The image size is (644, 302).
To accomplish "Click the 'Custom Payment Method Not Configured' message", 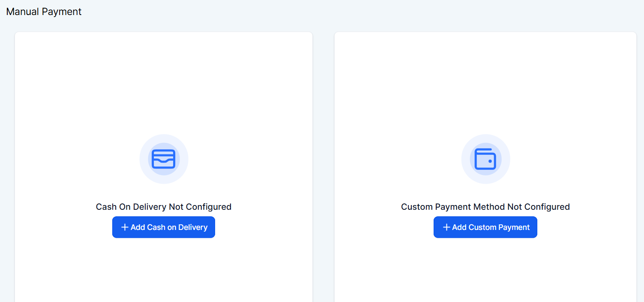I will (x=485, y=207).
